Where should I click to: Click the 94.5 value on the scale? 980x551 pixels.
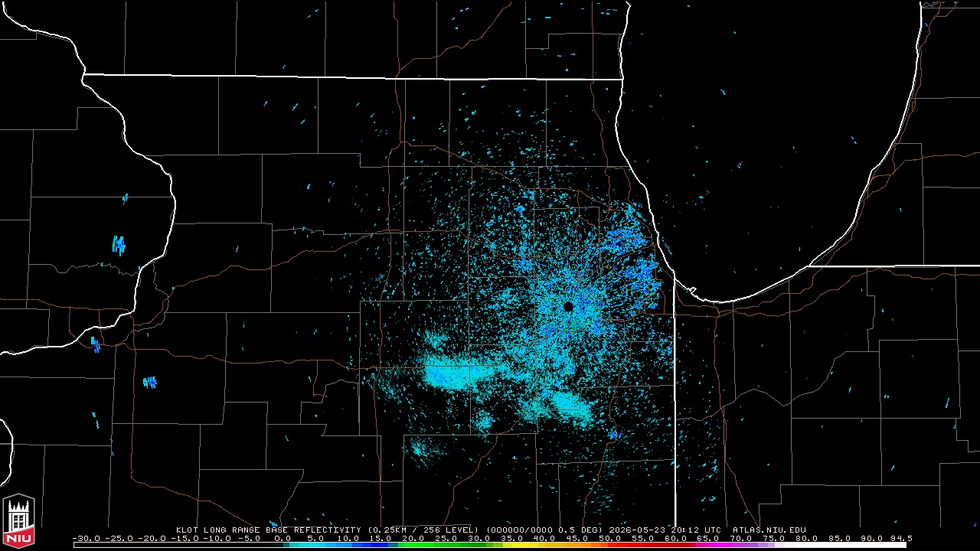[x=902, y=538]
